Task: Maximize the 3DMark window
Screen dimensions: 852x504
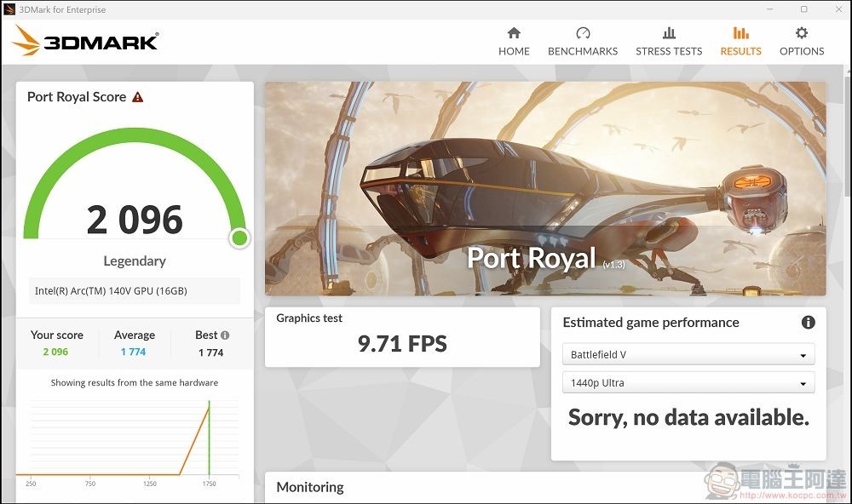Action: [803, 9]
